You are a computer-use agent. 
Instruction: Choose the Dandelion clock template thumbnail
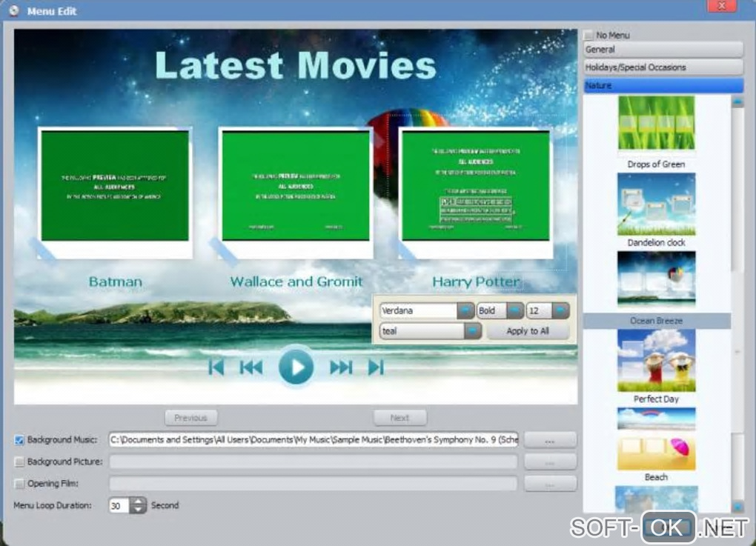point(656,204)
